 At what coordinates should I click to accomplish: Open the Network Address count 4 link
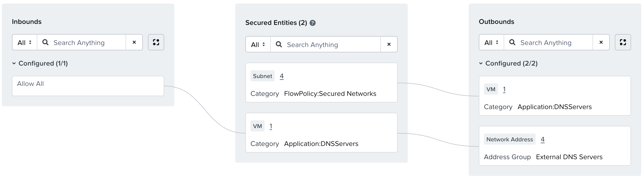[543, 139]
